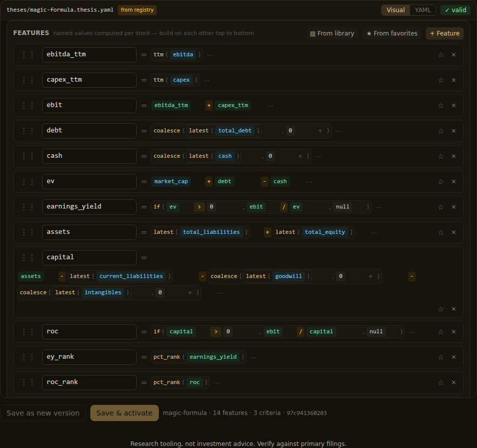Image resolution: width=477 pixels, height=448 pixels.
Task: Switch to the Visual editor view
Action: (x=395, y=10)
